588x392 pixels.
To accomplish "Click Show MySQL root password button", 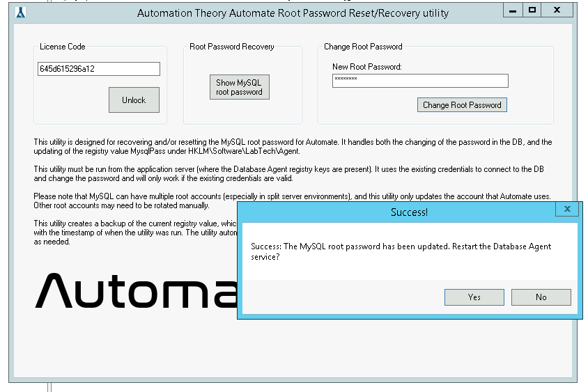I will [x=239, y=87].
